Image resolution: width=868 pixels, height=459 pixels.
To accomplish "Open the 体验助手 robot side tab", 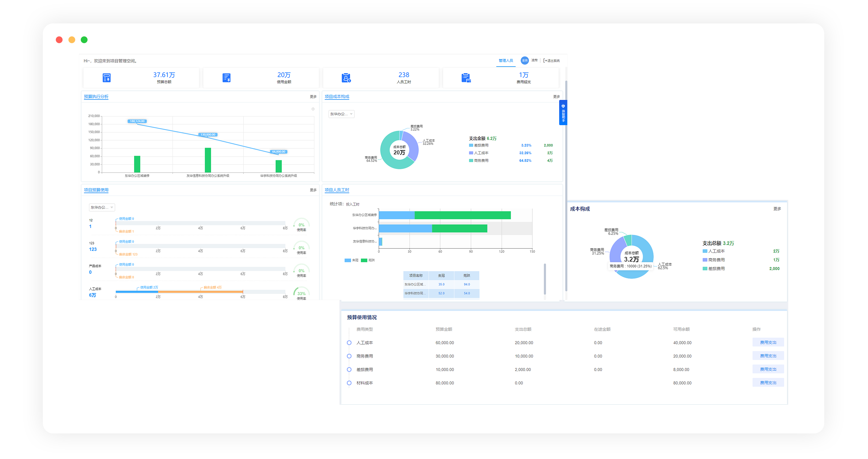I will (563, 113).
